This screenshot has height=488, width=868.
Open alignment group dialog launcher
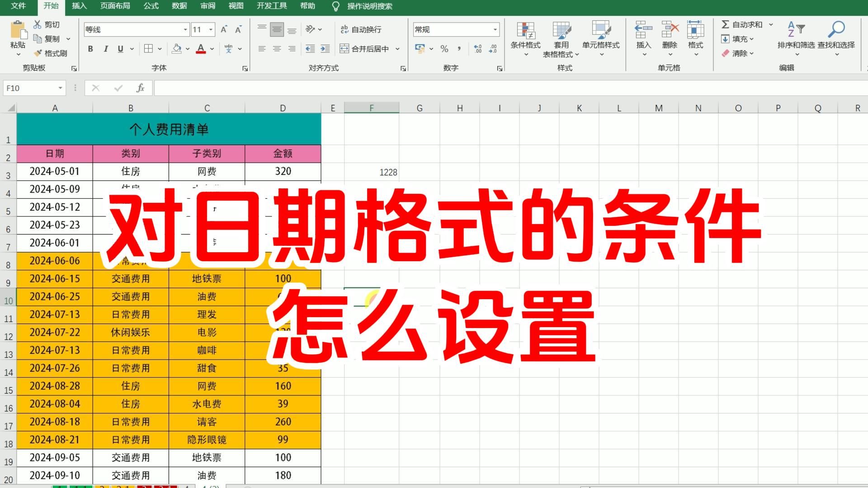pos(403,68)
